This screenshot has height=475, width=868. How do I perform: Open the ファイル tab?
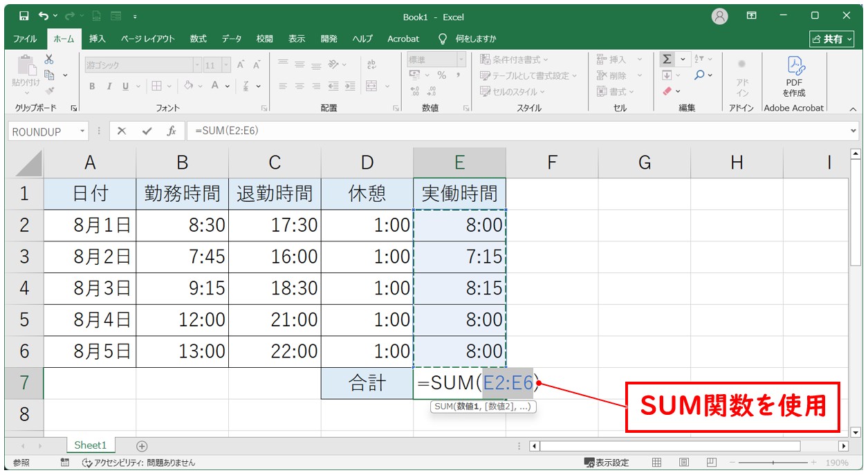[x=26, y=39]
